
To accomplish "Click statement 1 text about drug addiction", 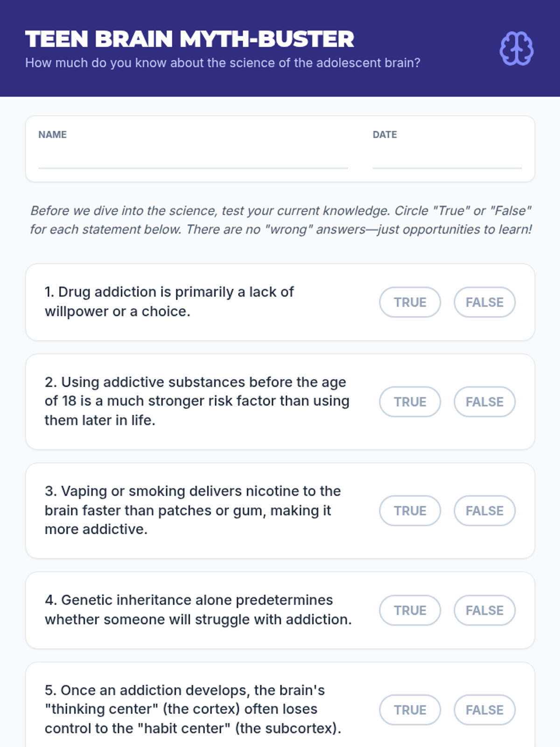I will coord(169,302).
